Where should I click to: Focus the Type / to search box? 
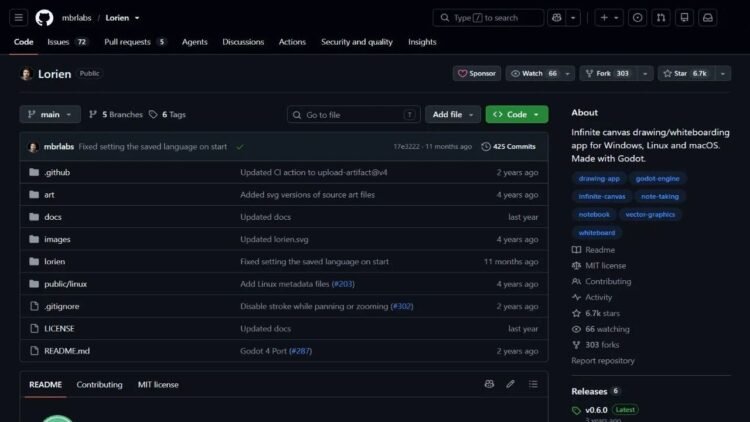pos(488,18)
